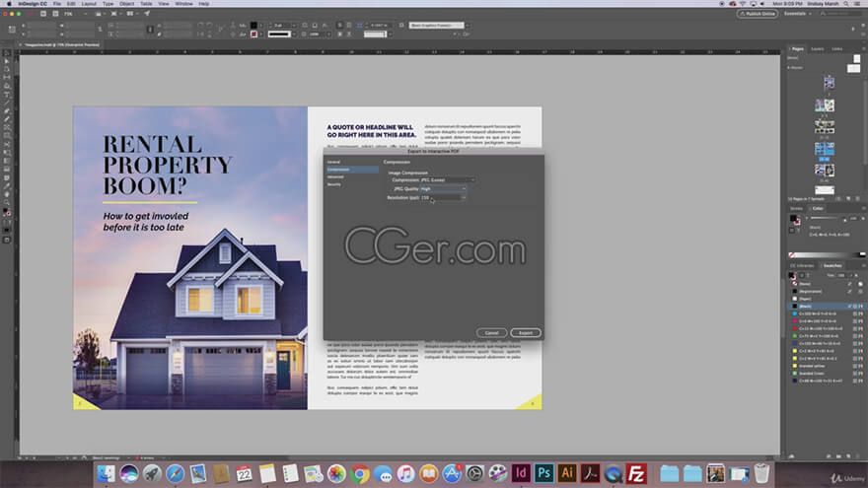Open Acrobat from the Dock
The width and height of the screenshot is (868, 488).
coord(590,473)
